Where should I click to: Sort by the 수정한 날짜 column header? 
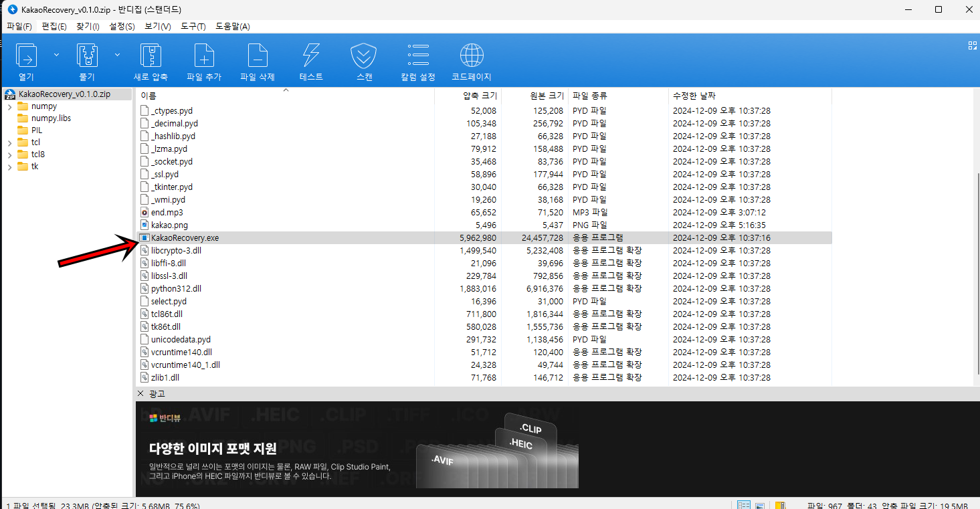750,96
